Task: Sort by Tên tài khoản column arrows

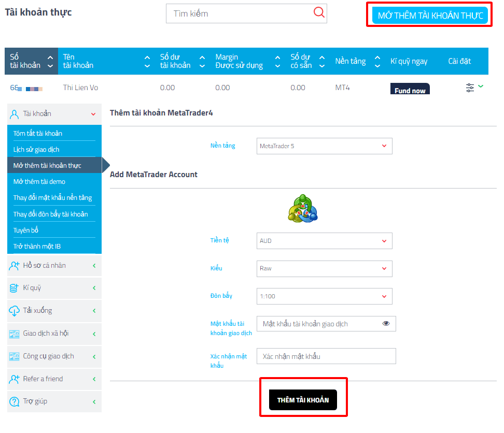Action: 147,61
